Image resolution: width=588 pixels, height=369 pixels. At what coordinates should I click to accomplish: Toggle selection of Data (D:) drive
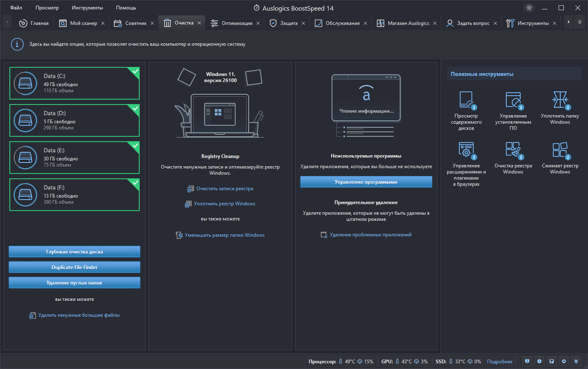(74, 120)
